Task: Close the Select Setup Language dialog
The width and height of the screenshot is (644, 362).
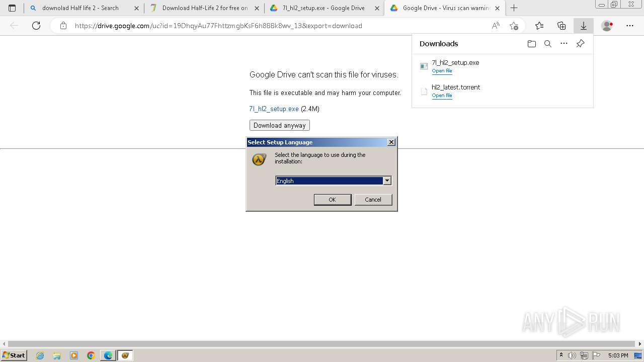Action: (391, 142)
